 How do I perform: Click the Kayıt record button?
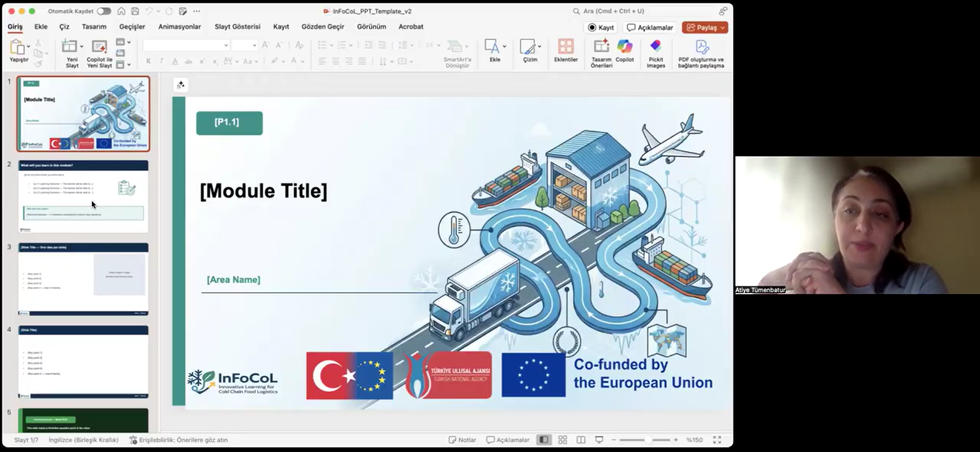point(601,28)
